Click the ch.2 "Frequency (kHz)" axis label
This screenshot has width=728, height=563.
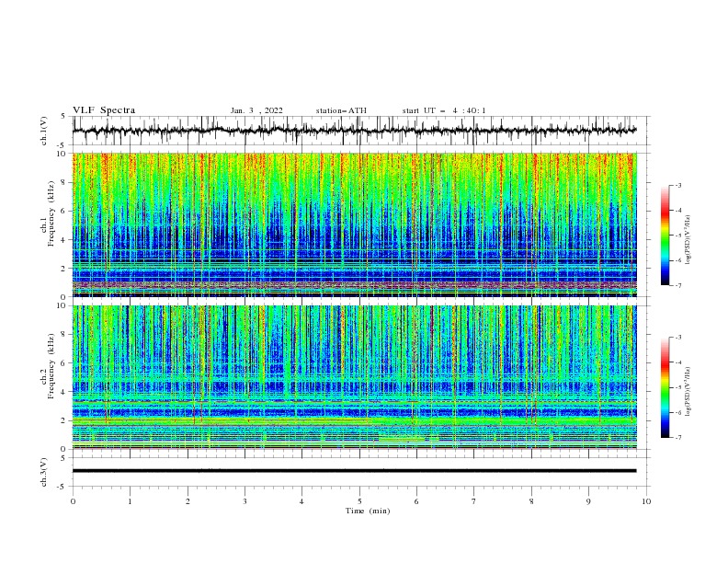[x=51, y=366]
